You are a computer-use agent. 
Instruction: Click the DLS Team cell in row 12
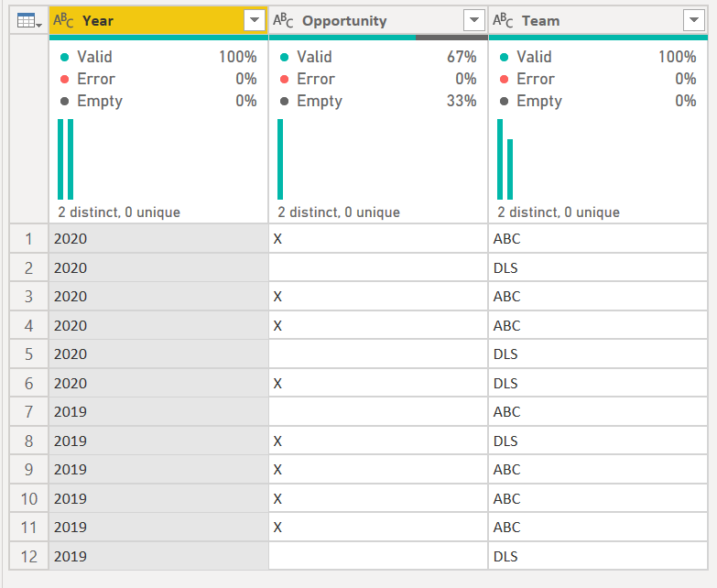[598, 556]
